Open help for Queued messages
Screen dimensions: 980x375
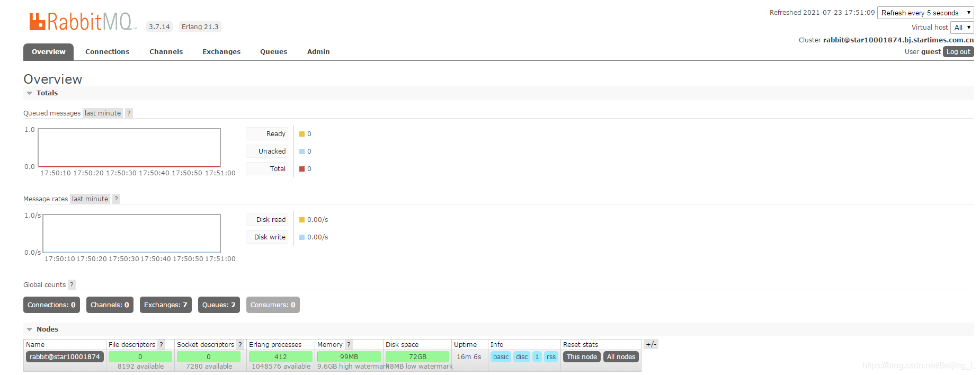coord(129,113)
